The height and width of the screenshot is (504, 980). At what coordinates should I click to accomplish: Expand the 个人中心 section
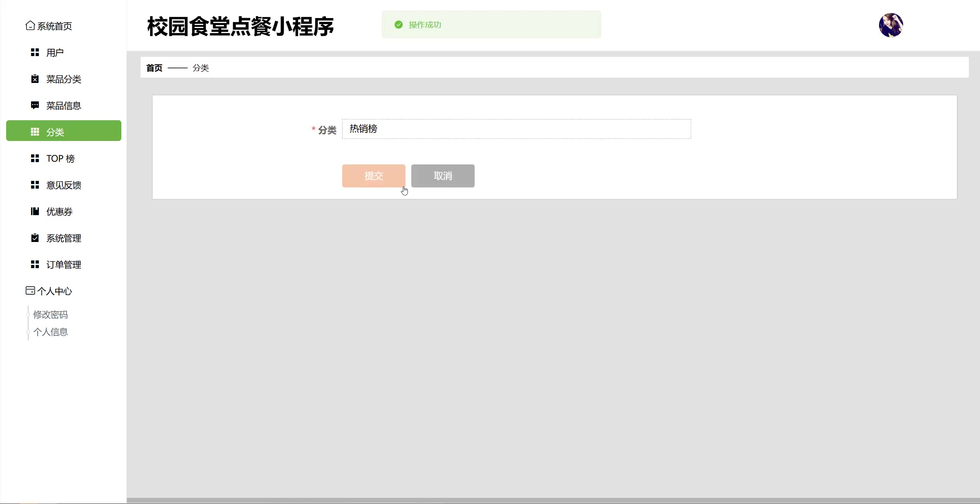pos(55,291)
